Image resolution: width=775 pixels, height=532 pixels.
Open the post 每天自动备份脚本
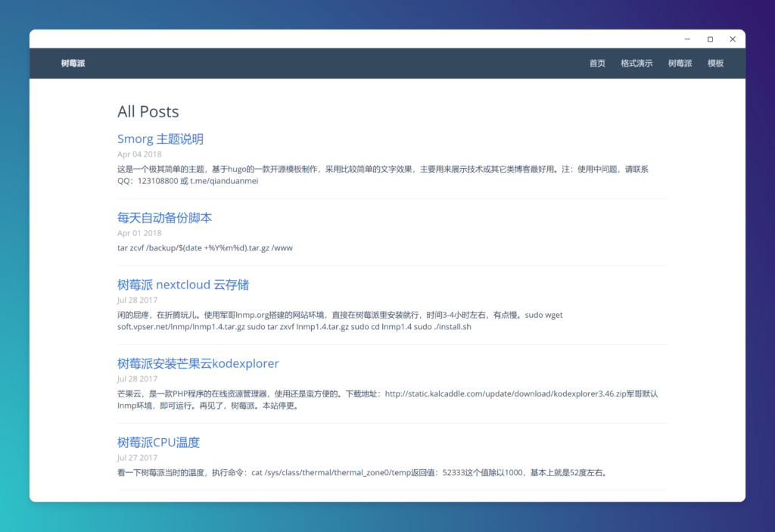(164, 217)
